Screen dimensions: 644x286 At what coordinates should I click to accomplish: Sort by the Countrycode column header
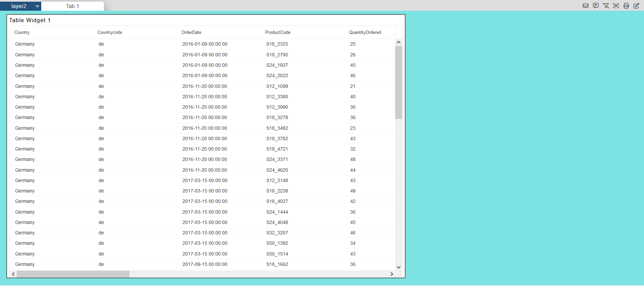(110, 33)
